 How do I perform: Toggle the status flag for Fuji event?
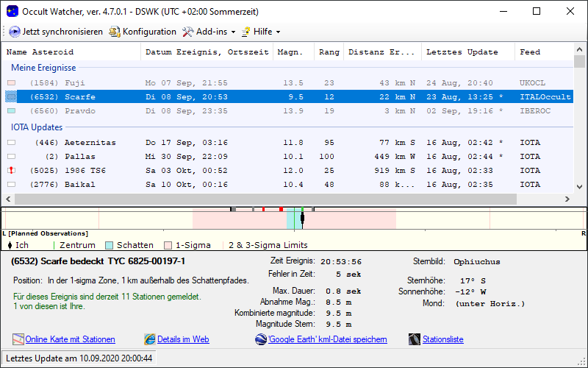[x=11, y=83]
